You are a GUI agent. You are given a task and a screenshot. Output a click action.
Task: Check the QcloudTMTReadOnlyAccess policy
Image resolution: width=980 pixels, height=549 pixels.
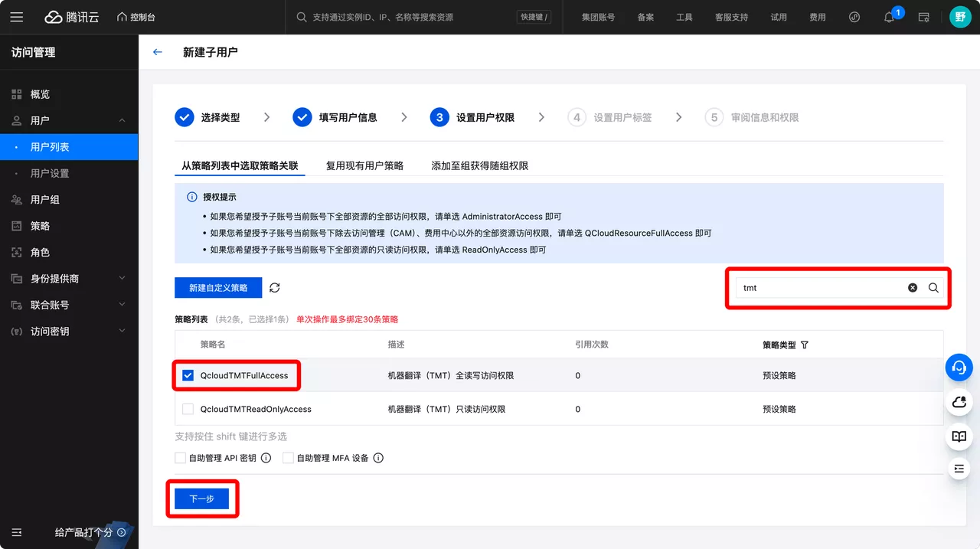188,409
